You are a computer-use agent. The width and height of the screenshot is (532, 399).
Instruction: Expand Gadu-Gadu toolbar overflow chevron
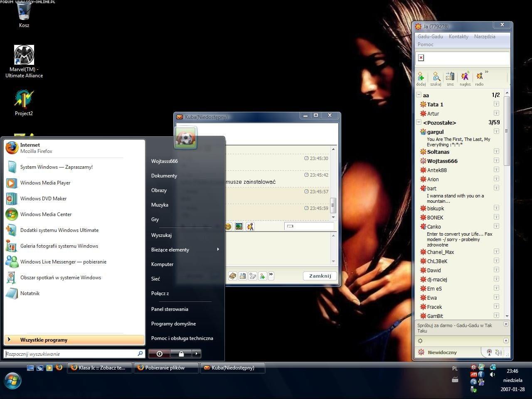[x=487, y=72]
